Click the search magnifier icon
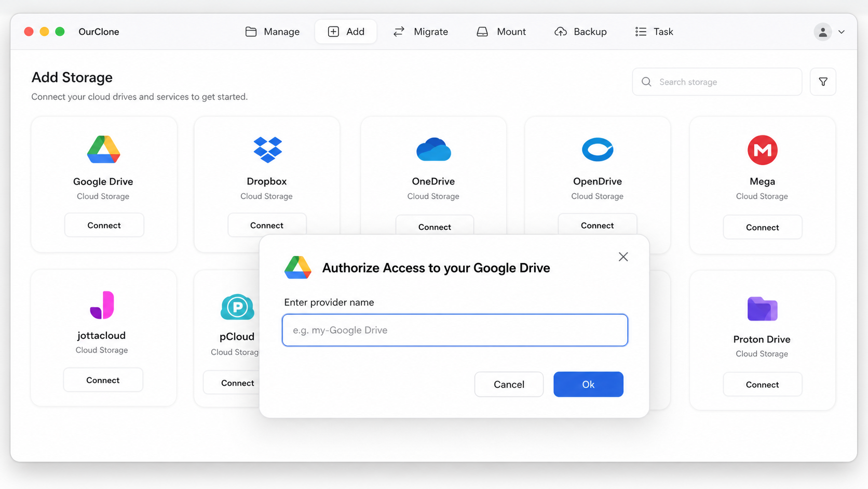868x489 pixels. pyautogui.click(x=646, y=82)
